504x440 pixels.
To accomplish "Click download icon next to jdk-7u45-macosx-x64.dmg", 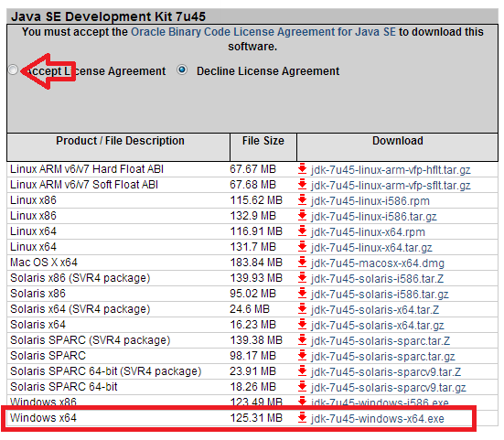I will 302,262.
